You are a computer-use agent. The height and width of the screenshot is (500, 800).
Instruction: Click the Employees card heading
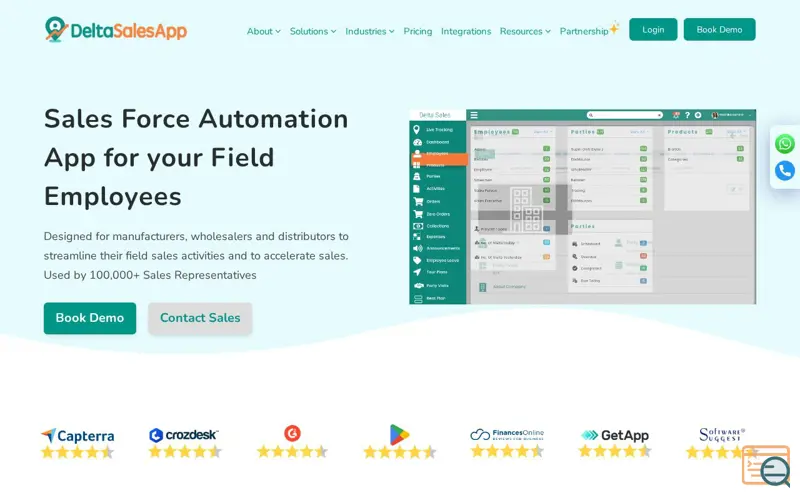point(492,132)
